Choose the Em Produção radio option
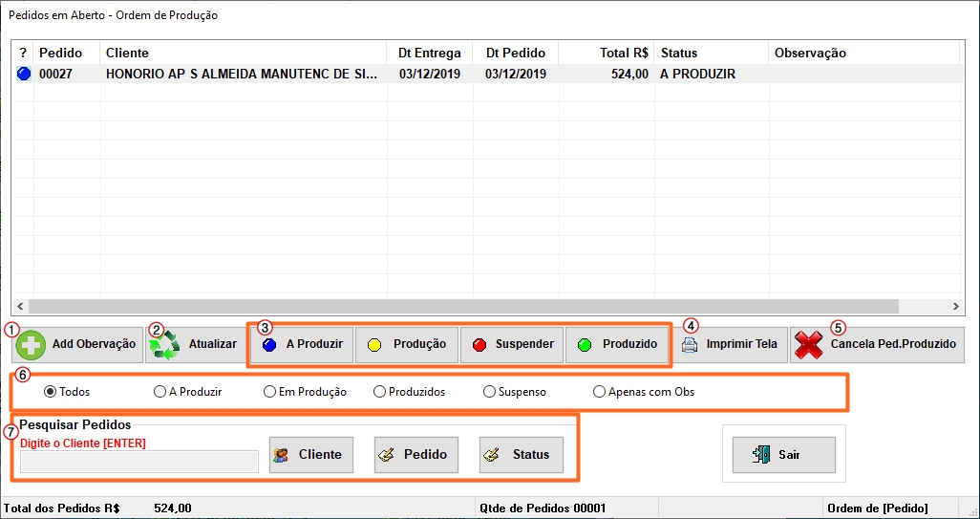The height and width of the screenshot is (519, 980). [269, 392]
